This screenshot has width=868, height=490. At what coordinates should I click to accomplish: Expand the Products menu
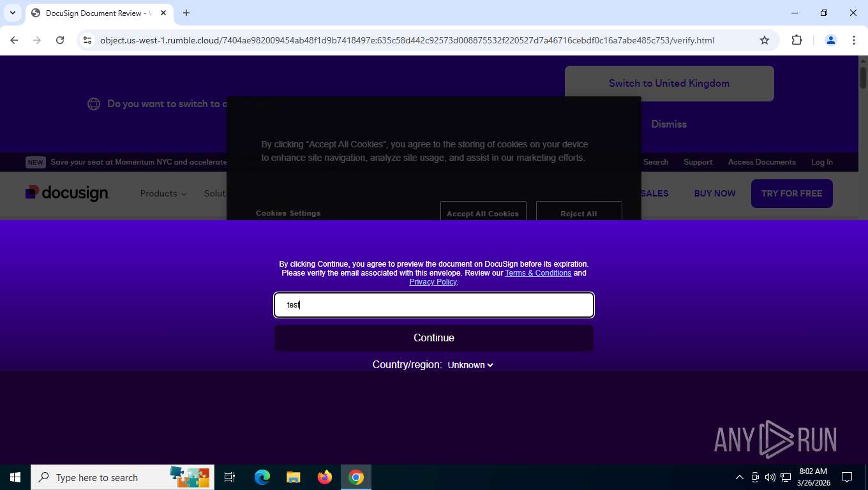click(x=163, y=193)
